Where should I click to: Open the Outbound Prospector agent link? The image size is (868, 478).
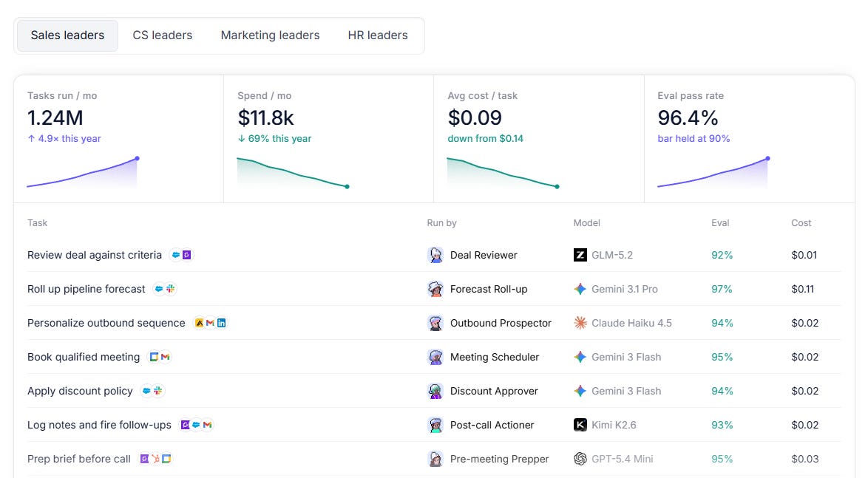(x=501, y=323)
